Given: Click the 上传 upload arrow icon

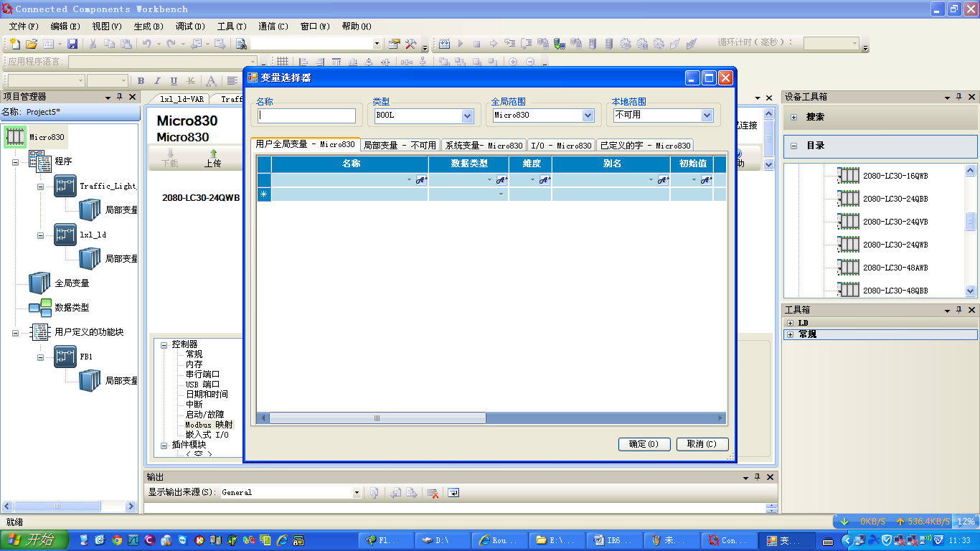Looking at the screenshot, I should pos(212,154).
